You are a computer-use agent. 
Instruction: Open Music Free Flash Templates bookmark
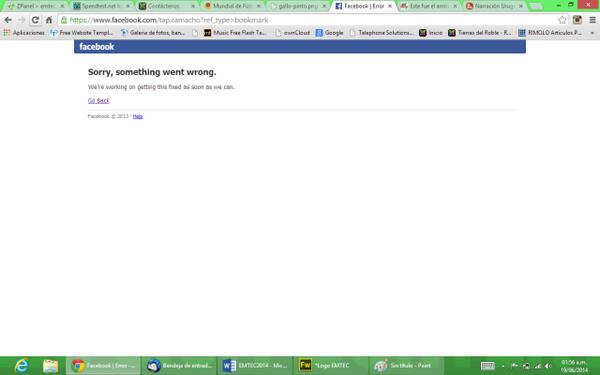click(x=235, y=33)
